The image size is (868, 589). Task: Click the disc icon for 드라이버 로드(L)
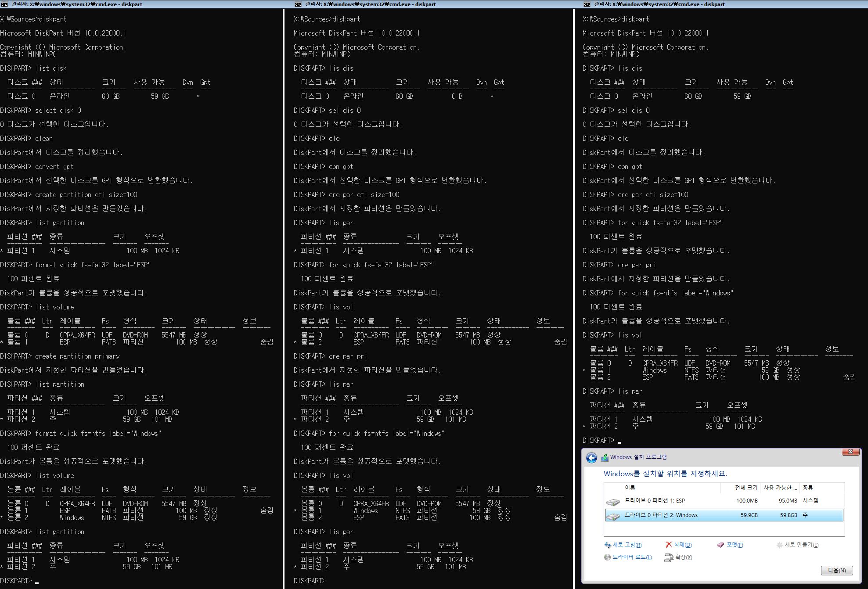tap(608, 557)
